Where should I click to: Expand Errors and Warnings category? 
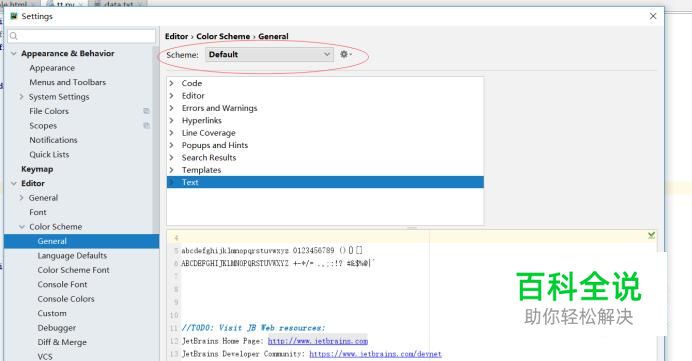click(x=172, y=108)
